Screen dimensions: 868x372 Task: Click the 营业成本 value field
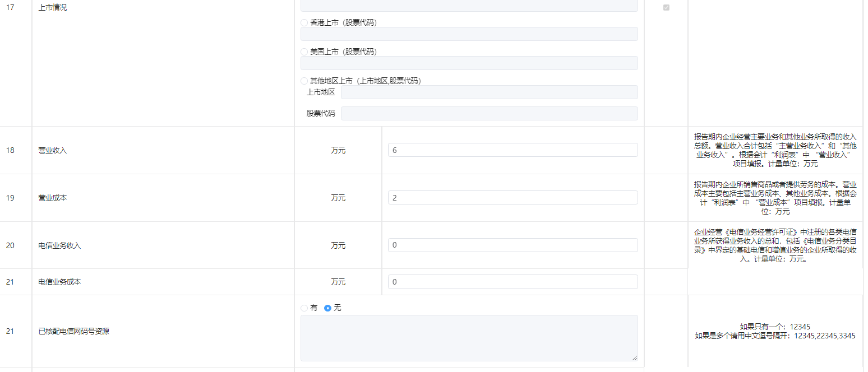(x=513, y=198)
